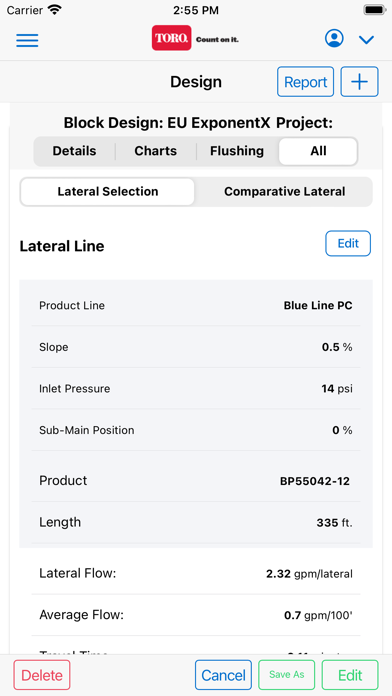
Task: Edit the Lateral Line section
Action: click(348, 243)
